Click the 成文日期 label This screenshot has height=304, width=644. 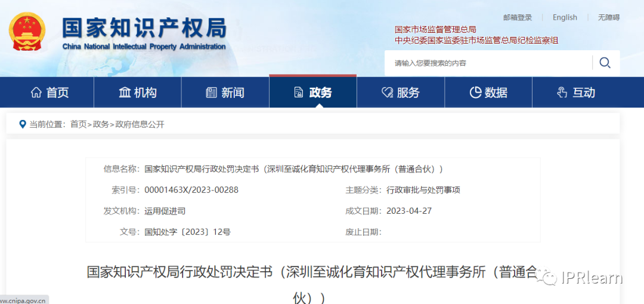[364, 211]
